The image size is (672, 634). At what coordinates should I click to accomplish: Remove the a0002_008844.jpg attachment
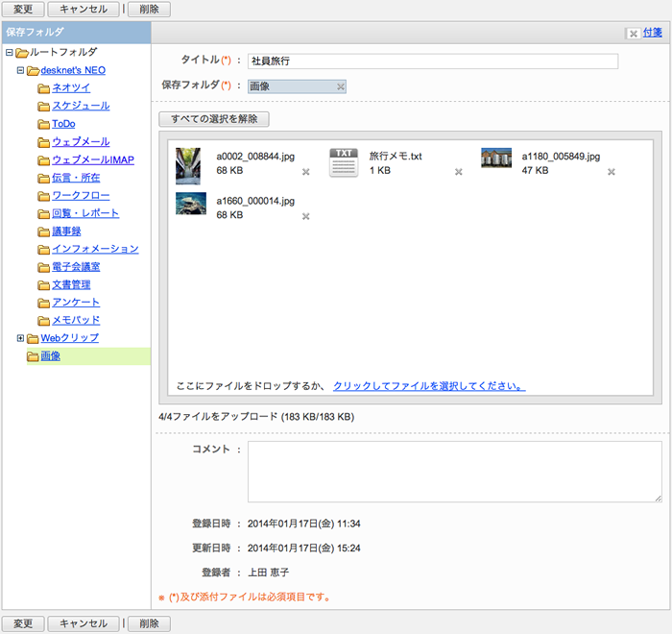click(305, 172)
